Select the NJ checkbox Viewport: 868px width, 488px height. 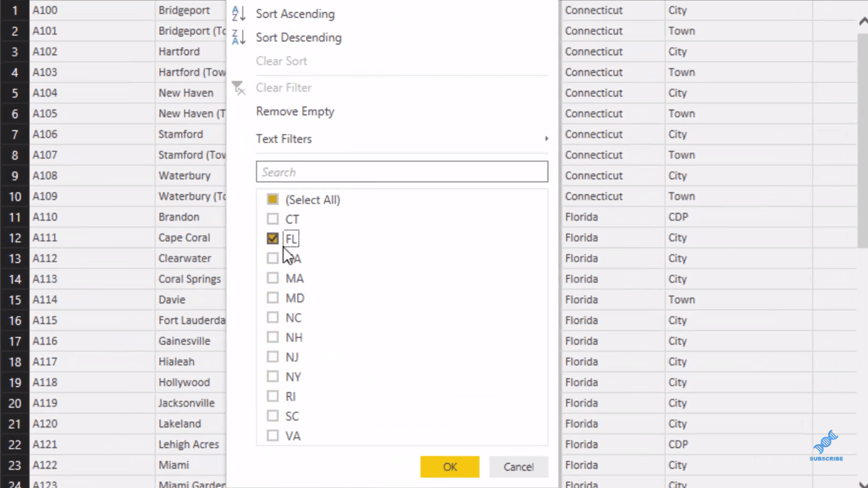coord(273,357)
